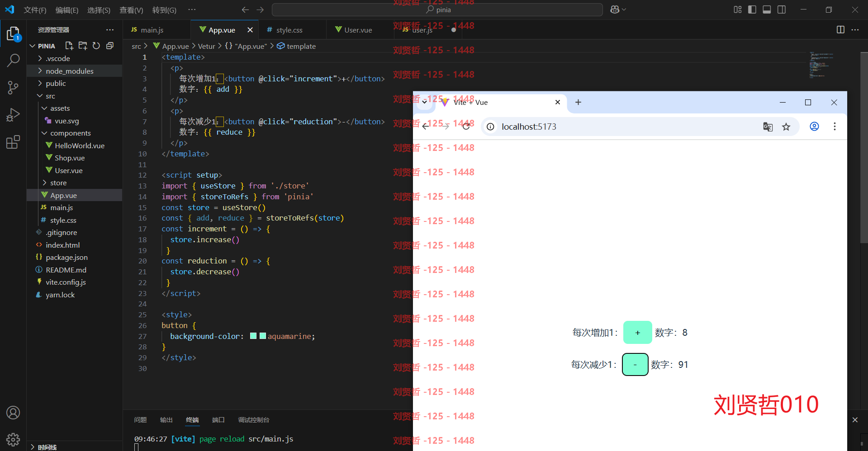Image resolution: width=868 pixels, height=451 pixels.
Task: Toggle the primary side bar
Action: (752, 9)
